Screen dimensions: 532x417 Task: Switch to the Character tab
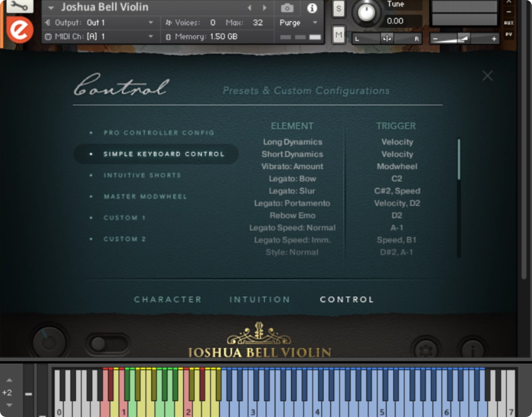point(168,300)
